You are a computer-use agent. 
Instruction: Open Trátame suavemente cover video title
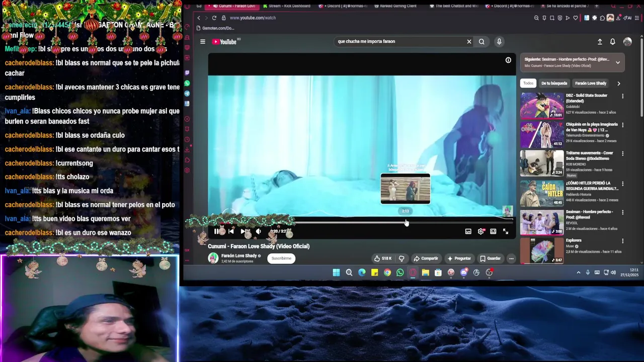click(x=590, y=155)
